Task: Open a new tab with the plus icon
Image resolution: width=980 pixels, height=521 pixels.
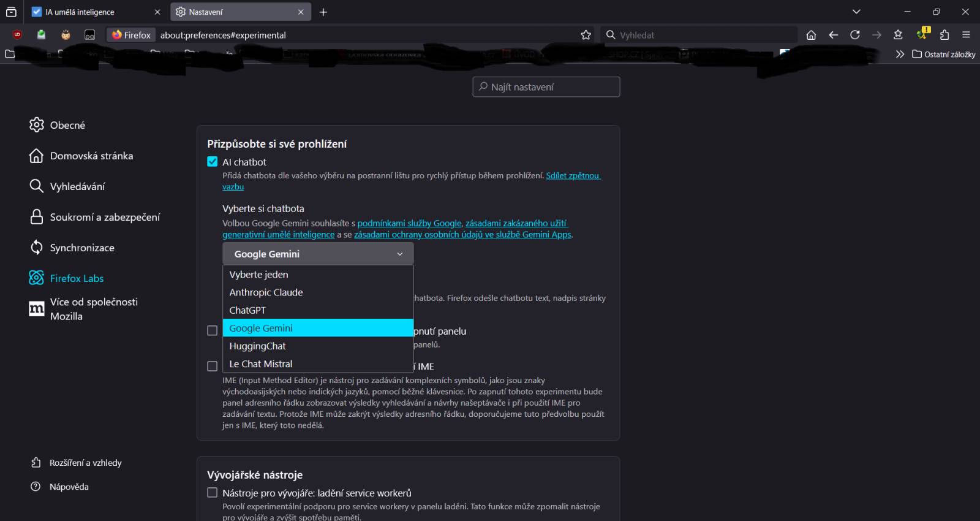Action: [x=323, y=12]
